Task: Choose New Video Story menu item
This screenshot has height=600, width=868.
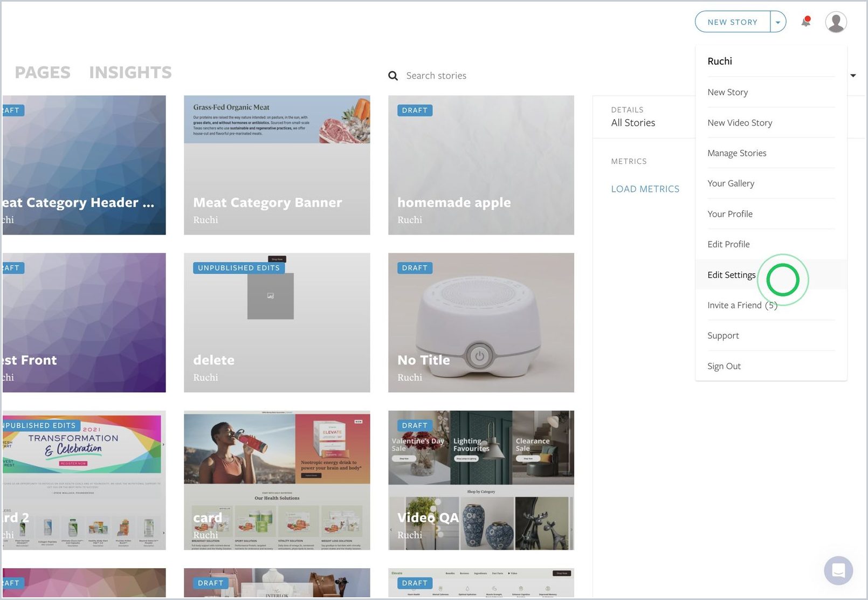Action: 771,123
